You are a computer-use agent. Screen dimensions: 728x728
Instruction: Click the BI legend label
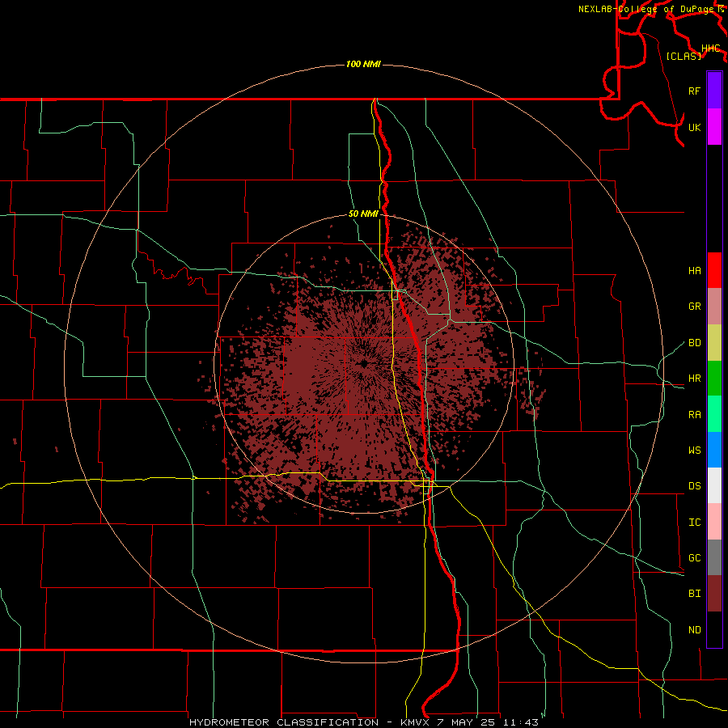[x=694, y=594]
